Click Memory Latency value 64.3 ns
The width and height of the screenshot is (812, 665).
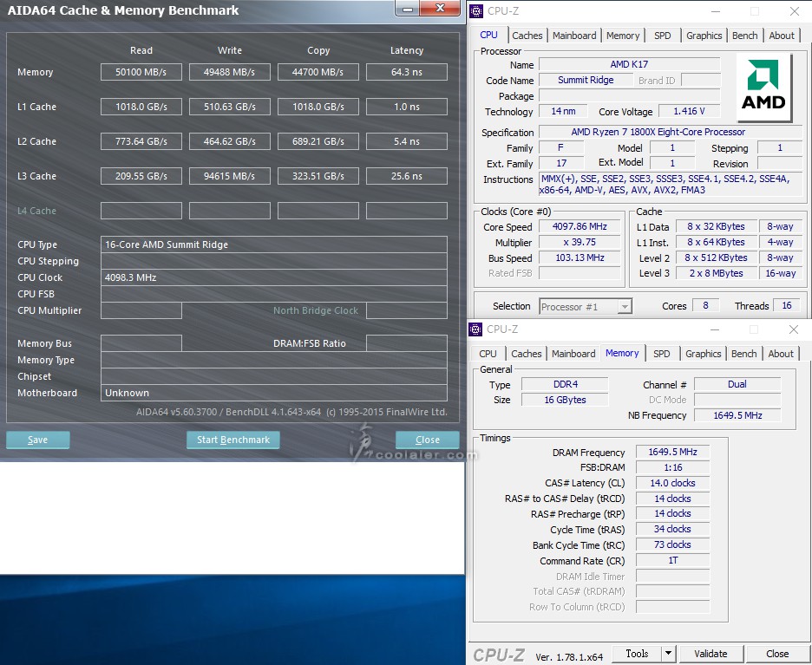[407, 72]
